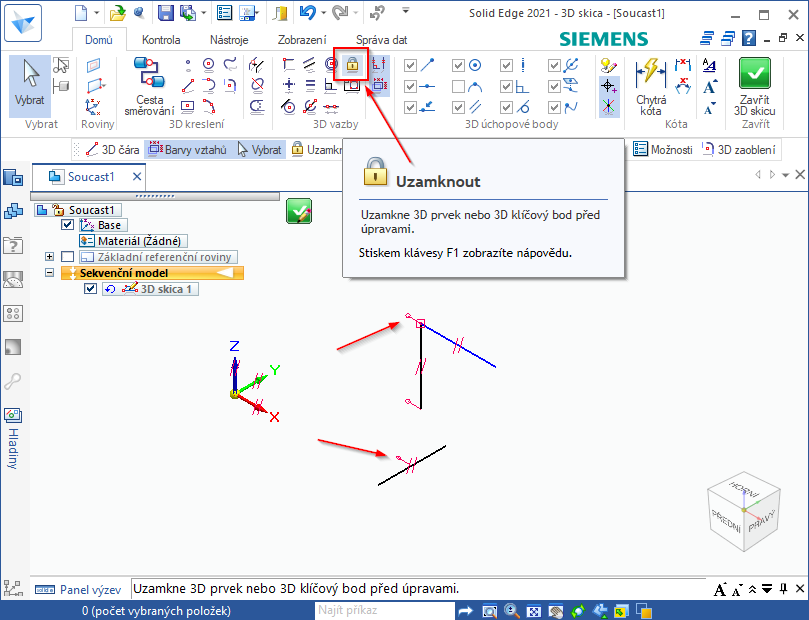
Task: Click the Save icon in quick access toolbar
Action: point(165,13)
